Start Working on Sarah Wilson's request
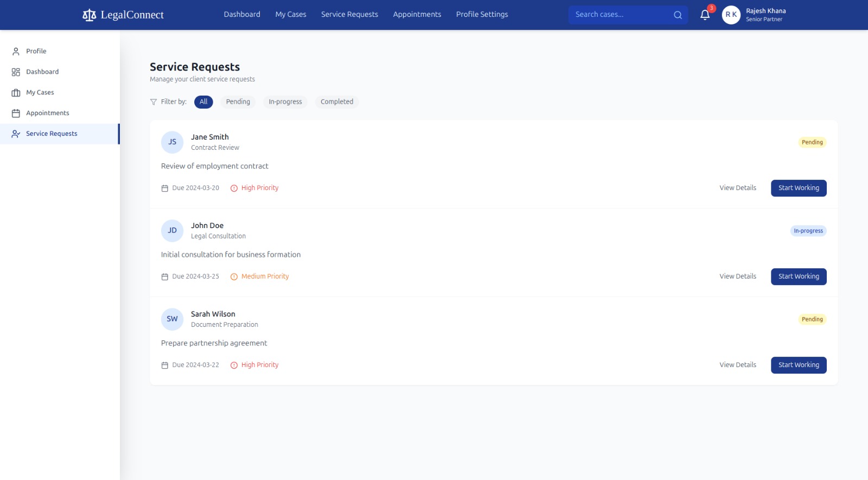Image resolution: width=868 pixels, height=480 pixels. click(x=799, y=365)
